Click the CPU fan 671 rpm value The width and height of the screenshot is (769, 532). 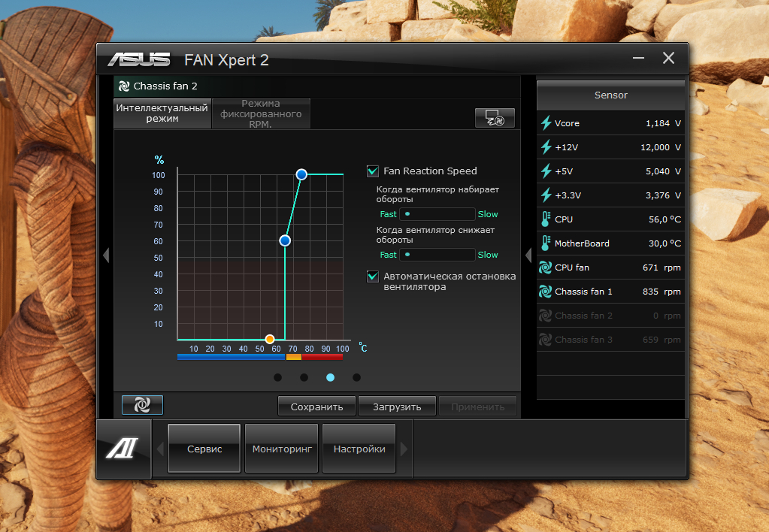click(662, 268)
